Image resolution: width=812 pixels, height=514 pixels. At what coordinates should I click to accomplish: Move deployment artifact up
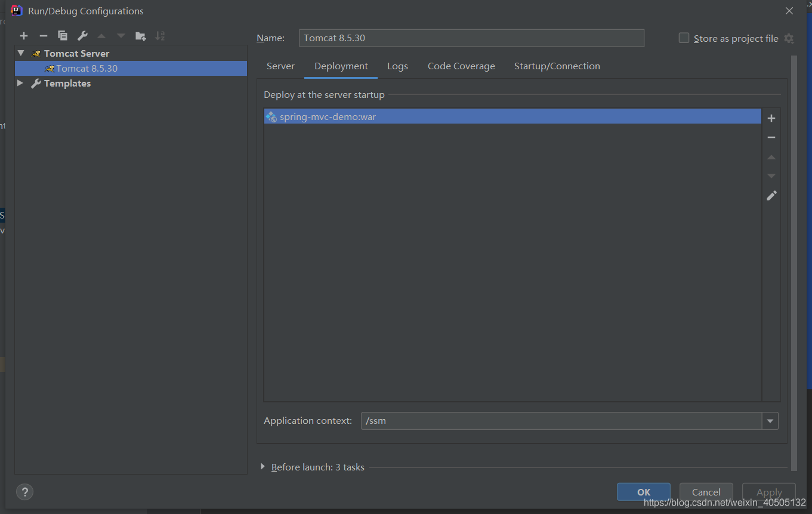click(x=771, y=157)
